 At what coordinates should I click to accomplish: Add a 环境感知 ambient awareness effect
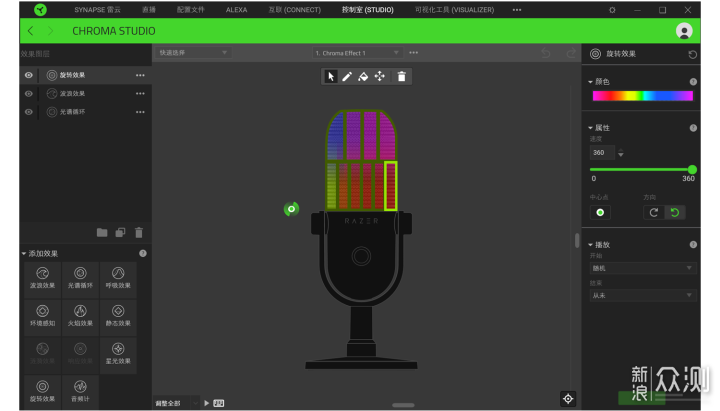(43, 316)
